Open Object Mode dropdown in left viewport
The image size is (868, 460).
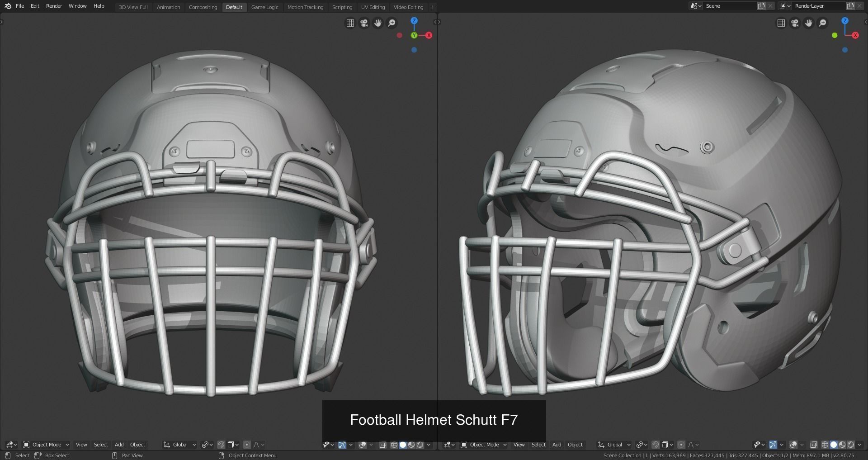pos(46,445)
